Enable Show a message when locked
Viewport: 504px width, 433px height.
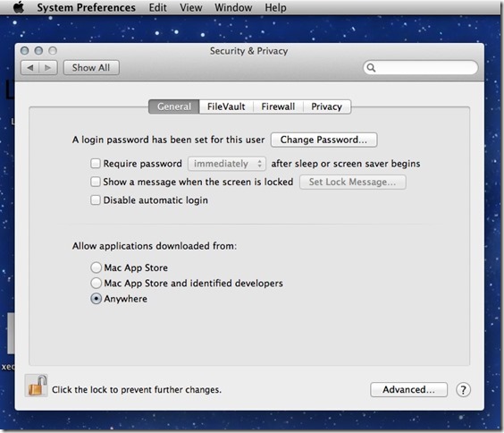click(95, 182)
